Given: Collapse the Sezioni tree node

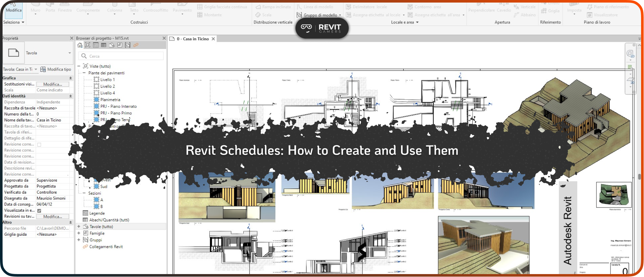Looking at the screenshot, I should click(x=84, y=193).
